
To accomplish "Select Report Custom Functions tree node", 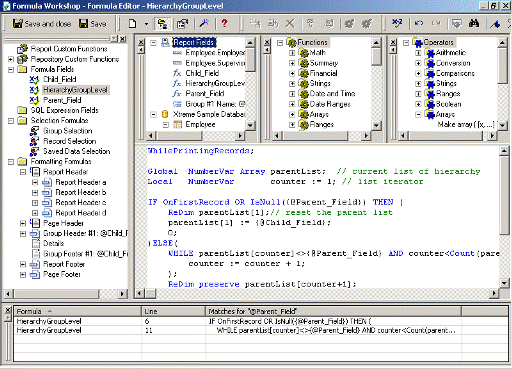I will (69, 49).
